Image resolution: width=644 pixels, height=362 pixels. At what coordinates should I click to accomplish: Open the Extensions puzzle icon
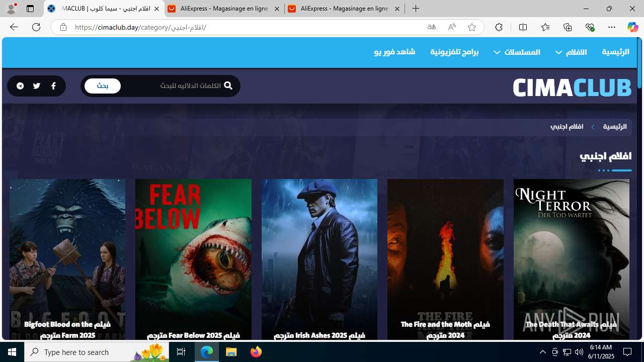[499, 27]
